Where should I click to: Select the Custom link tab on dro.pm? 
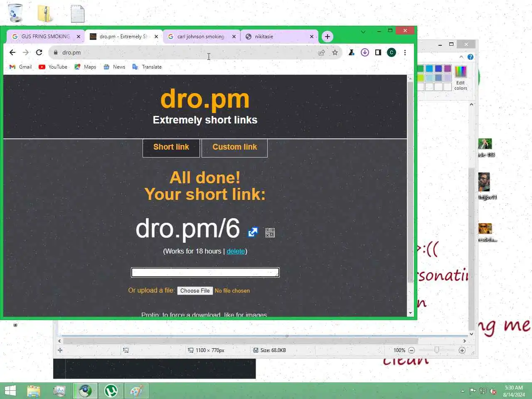234,148
